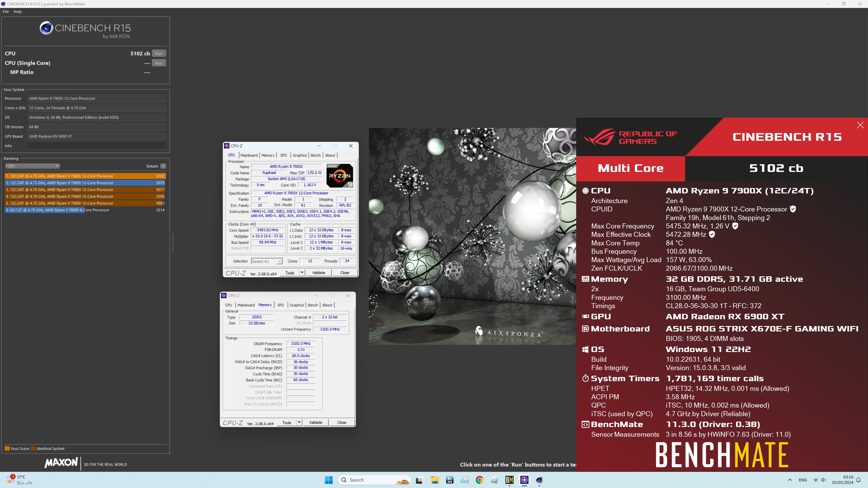868x488 pixels.
Task: Click the Info input field in Your System
Action: pos(97,146)
